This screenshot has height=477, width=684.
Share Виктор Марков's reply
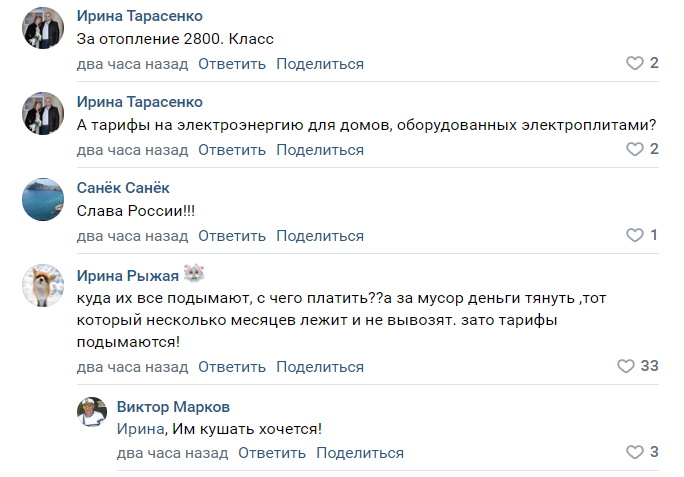[360, 453]
